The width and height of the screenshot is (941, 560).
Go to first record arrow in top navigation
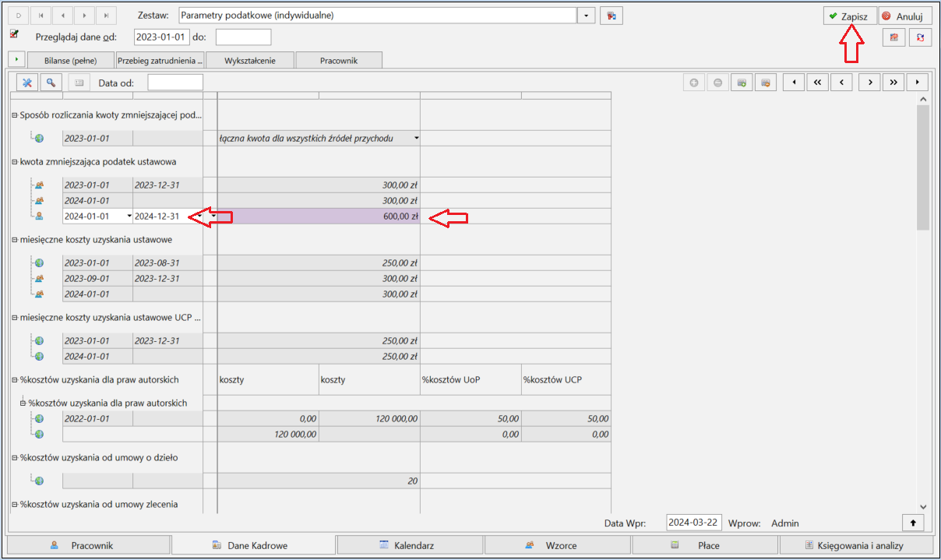(41, 16)
